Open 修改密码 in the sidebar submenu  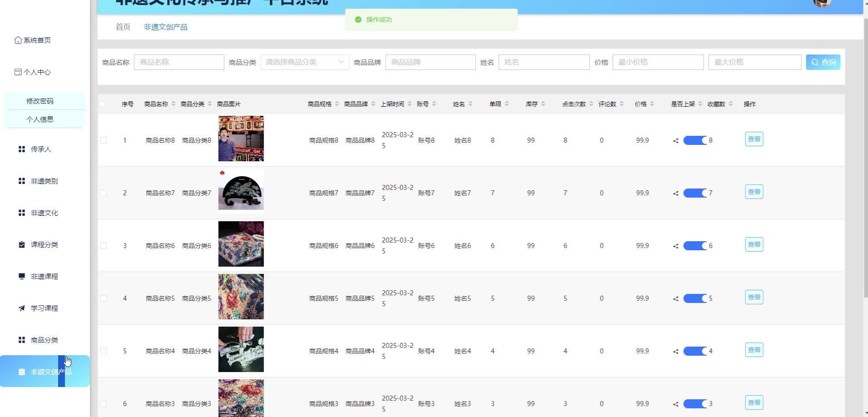click(40, 101)
